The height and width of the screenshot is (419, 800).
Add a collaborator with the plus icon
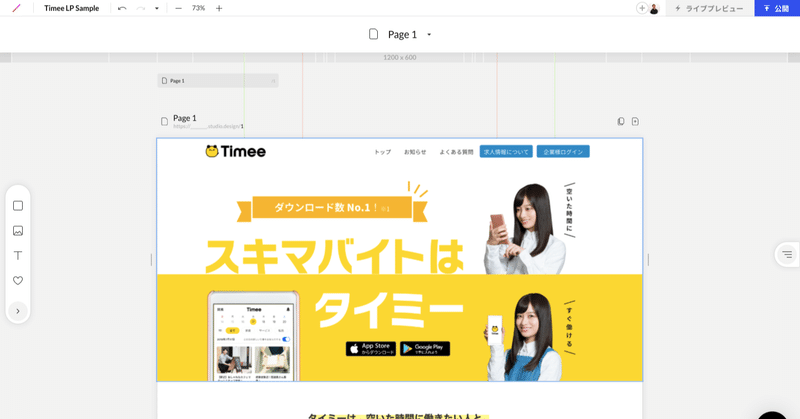coord(642,8)
